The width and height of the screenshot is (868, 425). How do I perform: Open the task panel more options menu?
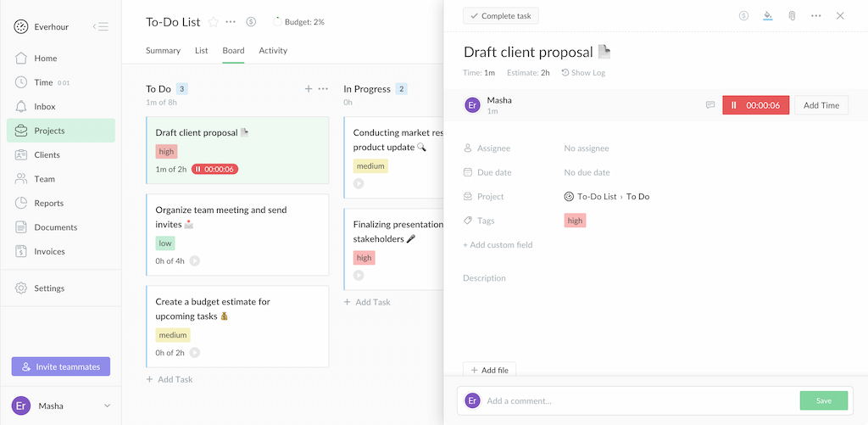click(816, 15)
